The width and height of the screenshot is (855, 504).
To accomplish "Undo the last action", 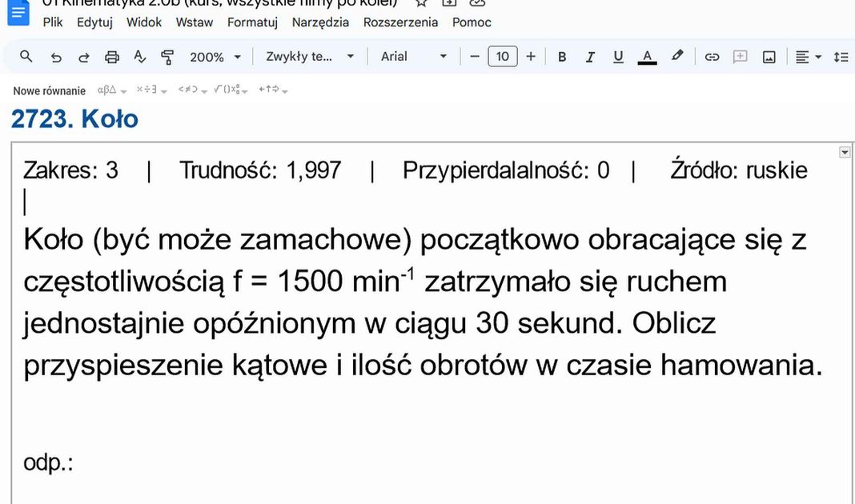I will 55,57.
